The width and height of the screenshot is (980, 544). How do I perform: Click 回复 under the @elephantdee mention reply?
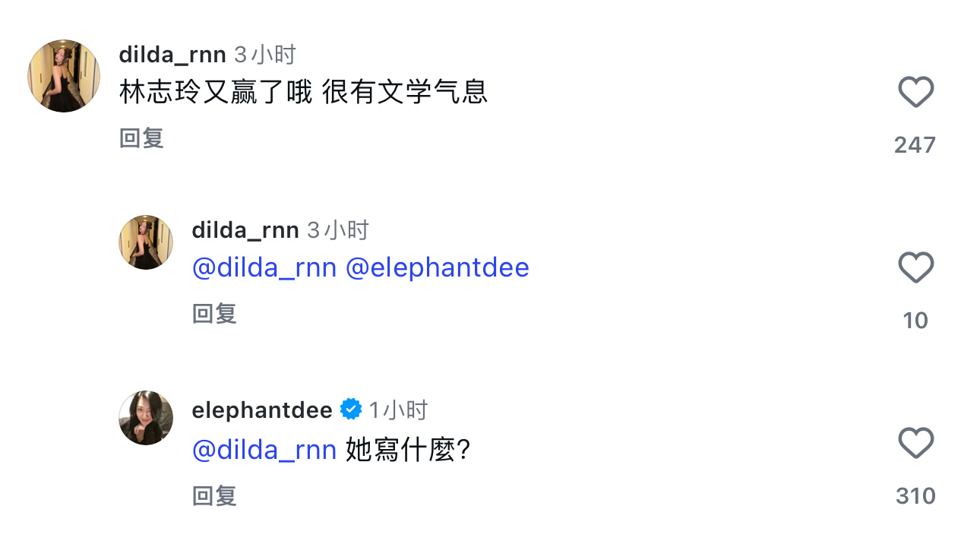pyautogui.click(x=214, y=313)
